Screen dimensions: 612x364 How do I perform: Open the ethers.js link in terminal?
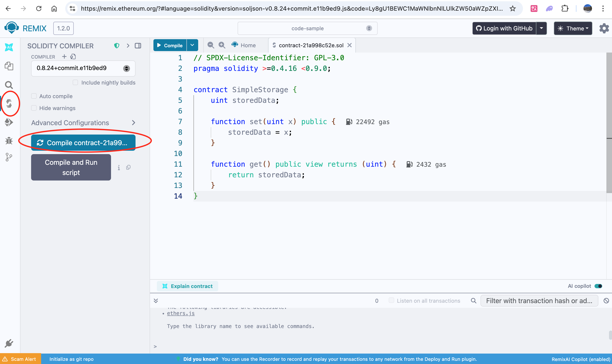(x=181, y=313)
